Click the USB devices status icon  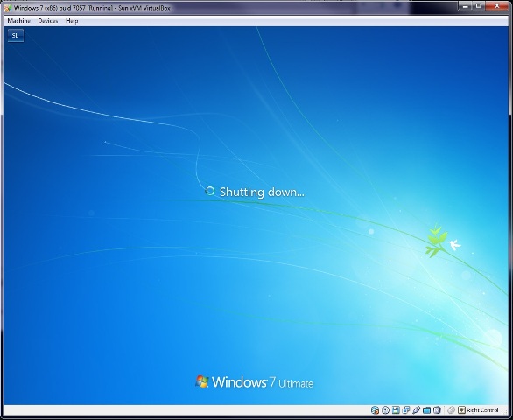[416, 409]
